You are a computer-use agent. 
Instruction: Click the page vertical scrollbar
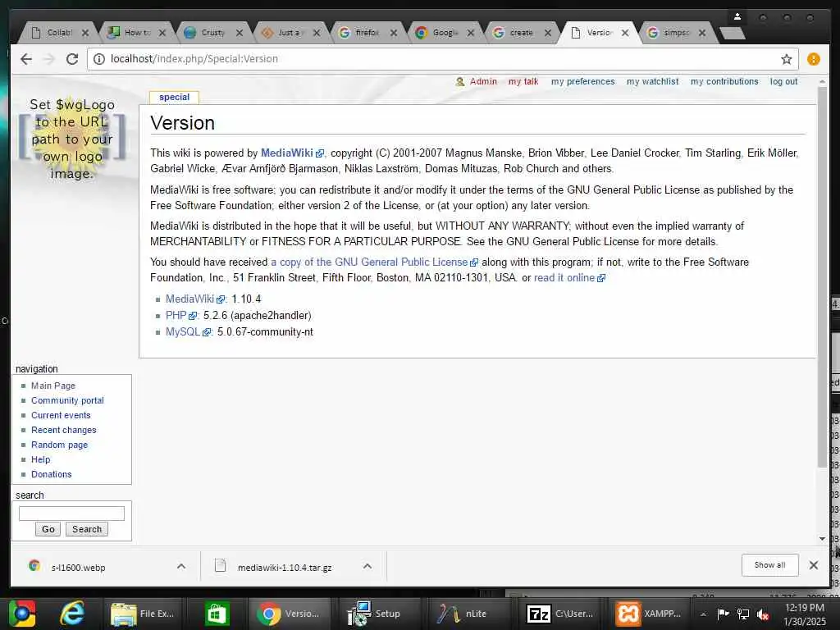[x=822, y=276]
